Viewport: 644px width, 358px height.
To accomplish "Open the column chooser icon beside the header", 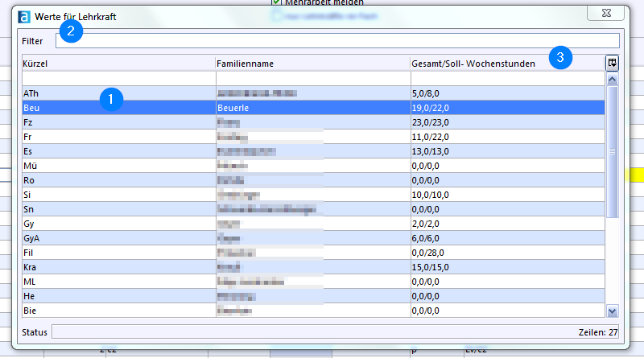I will click(x=612, y=63).
